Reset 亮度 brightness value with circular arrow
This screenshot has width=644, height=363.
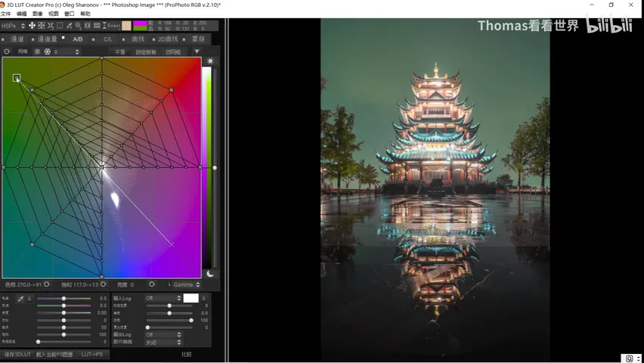pyautogui.click(x=152, y=284)
